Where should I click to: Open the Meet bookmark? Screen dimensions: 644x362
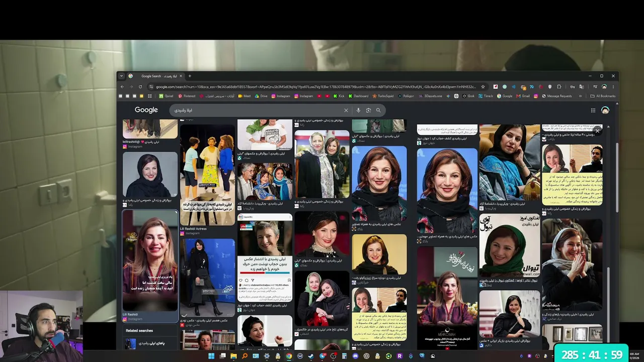pos(245,96)
